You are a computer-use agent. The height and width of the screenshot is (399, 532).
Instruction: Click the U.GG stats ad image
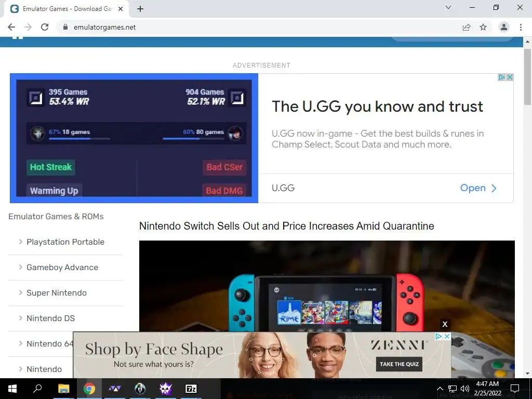pyautogui.click(x=134, y=138)
